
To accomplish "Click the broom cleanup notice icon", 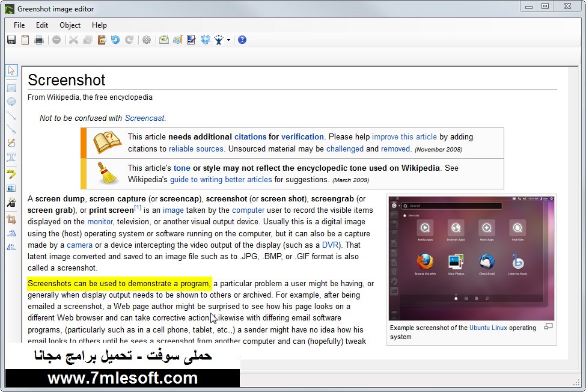I will tap(107, 173).
